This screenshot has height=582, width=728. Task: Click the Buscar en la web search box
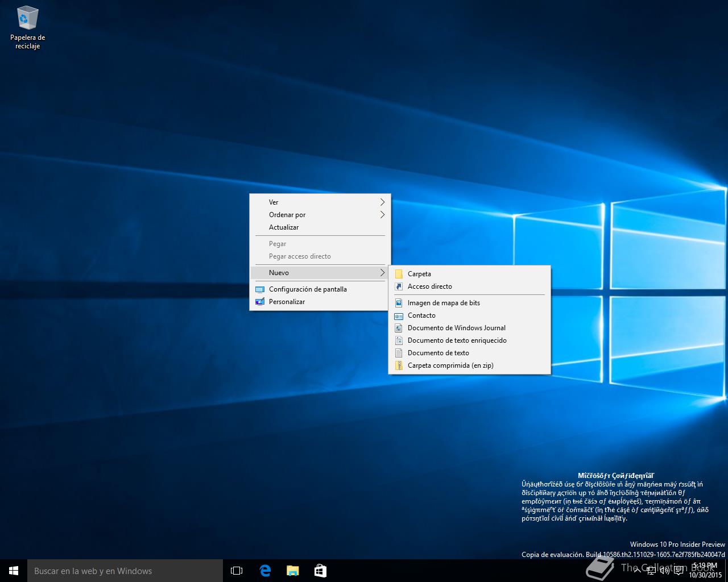coord(125,571)
